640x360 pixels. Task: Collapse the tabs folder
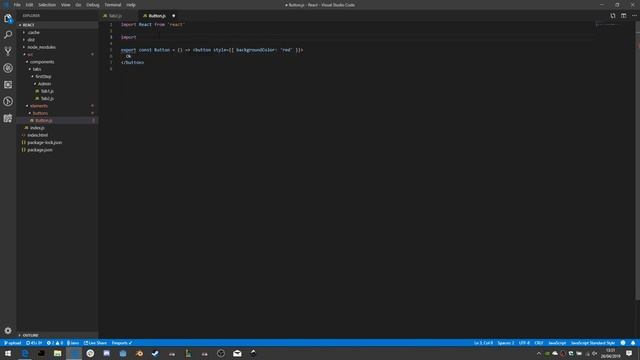(x=57, y=69)
